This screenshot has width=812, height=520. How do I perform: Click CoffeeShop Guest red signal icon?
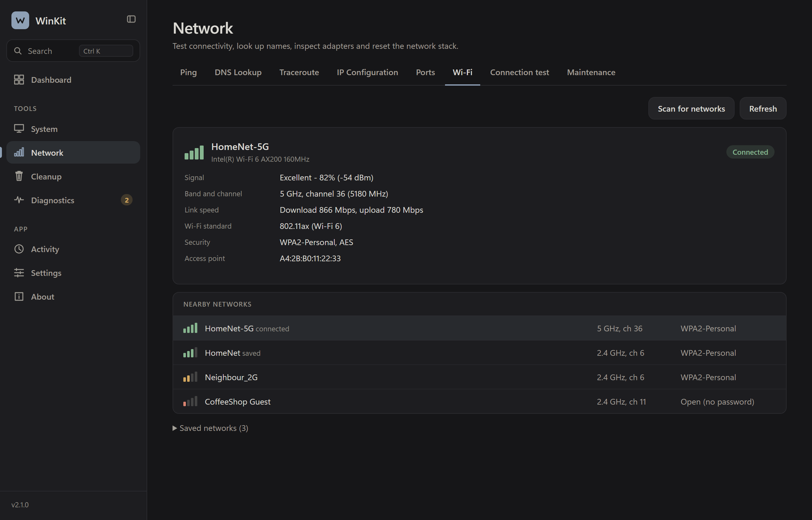[x=190, y=401]
